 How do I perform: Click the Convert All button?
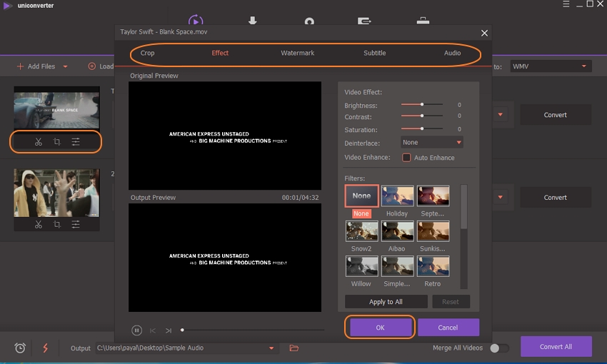pos(556,347)
